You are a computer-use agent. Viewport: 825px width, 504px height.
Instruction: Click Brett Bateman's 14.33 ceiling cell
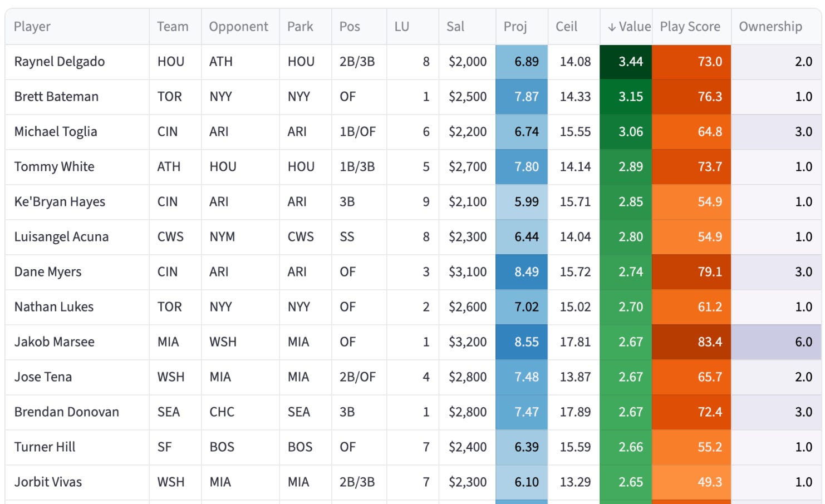point(574,97)
